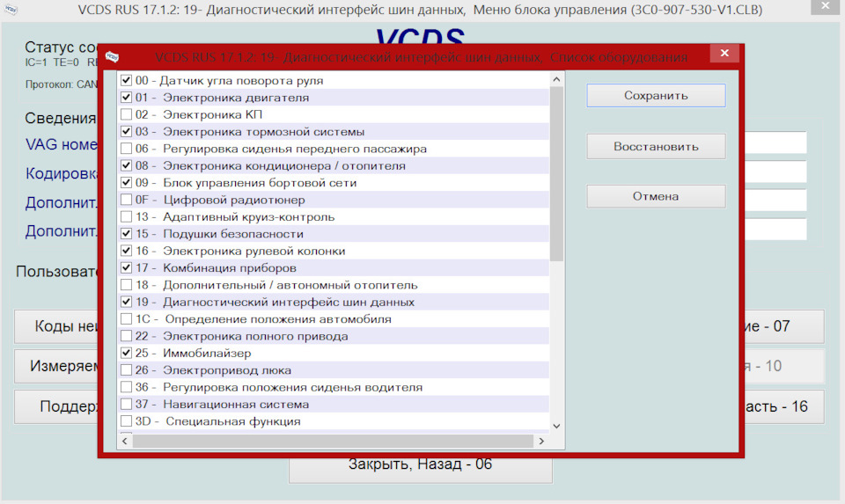845x504 pixels.
Task: Click the Сохранить button
Action: [656, 95]
